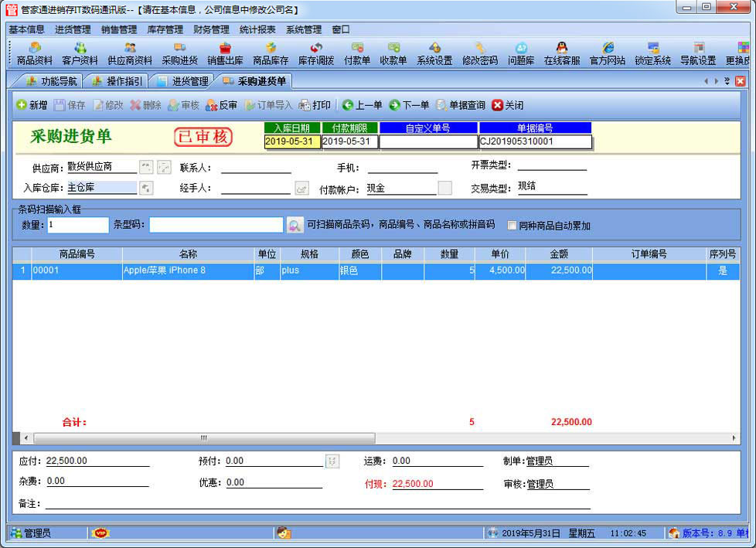The height and width of the screenshot is (548, 756).
Task: Open the 库存管理 menu
Action: pos(165,29)
